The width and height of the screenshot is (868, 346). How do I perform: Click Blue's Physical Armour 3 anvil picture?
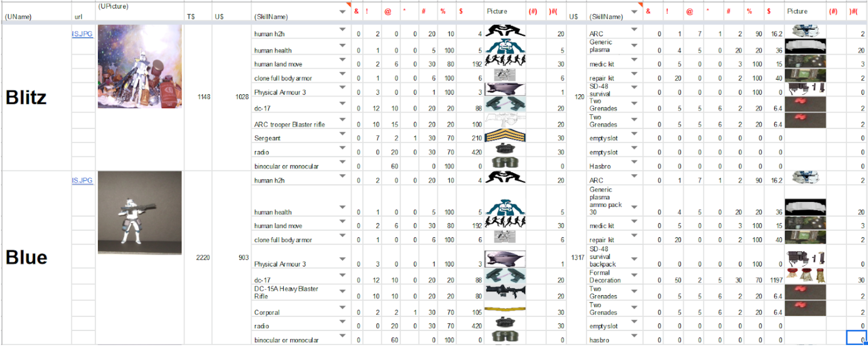(505, 259)
